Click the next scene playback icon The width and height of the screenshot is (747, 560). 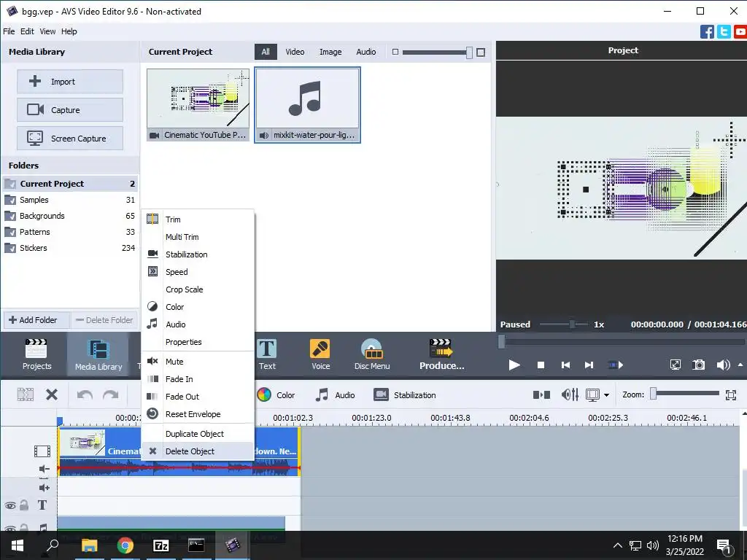tap(616, 365)
